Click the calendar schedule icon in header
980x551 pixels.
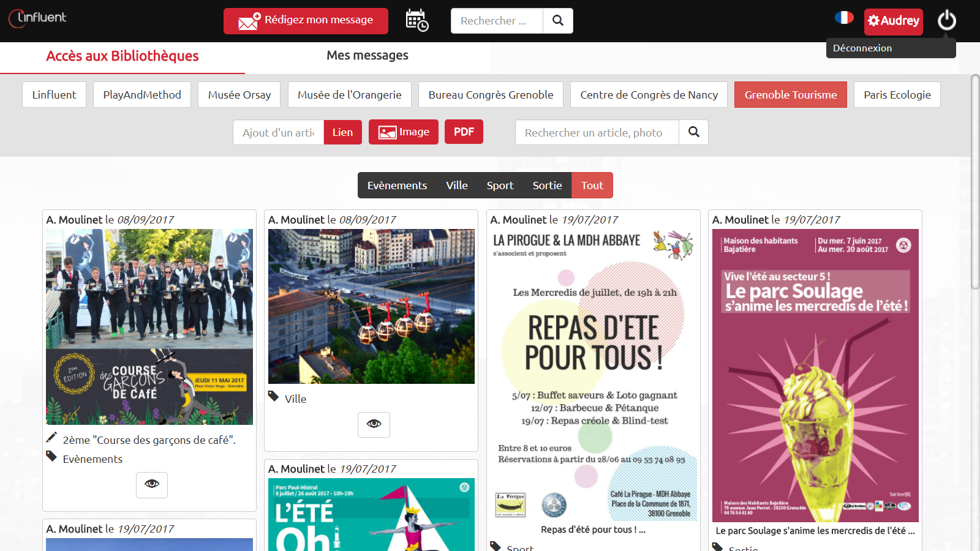click(x=417, y=20)
